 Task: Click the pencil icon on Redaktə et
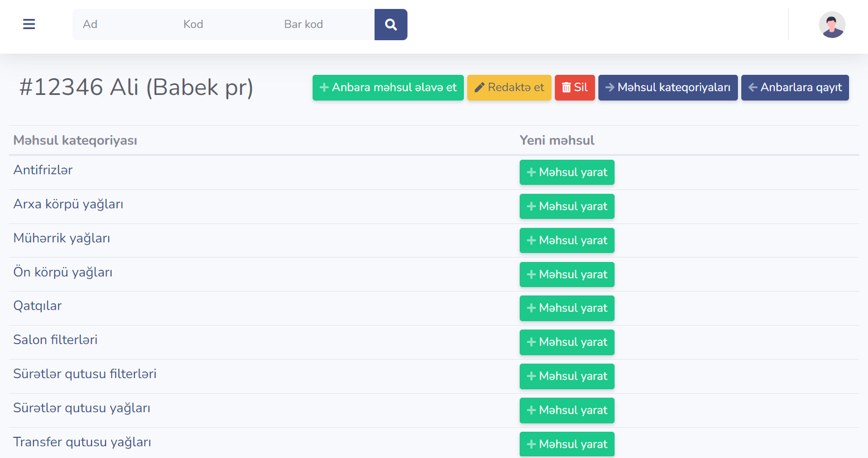(x=479, y=88)
